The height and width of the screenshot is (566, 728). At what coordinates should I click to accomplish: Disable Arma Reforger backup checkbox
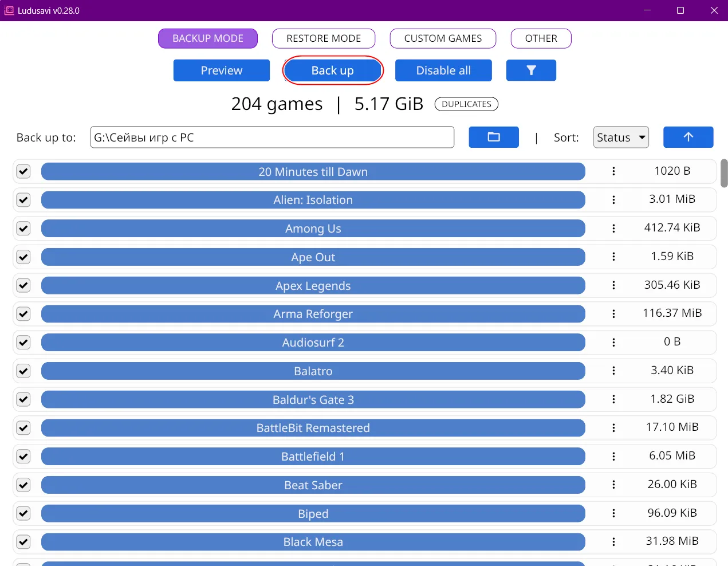pos(23,314)
